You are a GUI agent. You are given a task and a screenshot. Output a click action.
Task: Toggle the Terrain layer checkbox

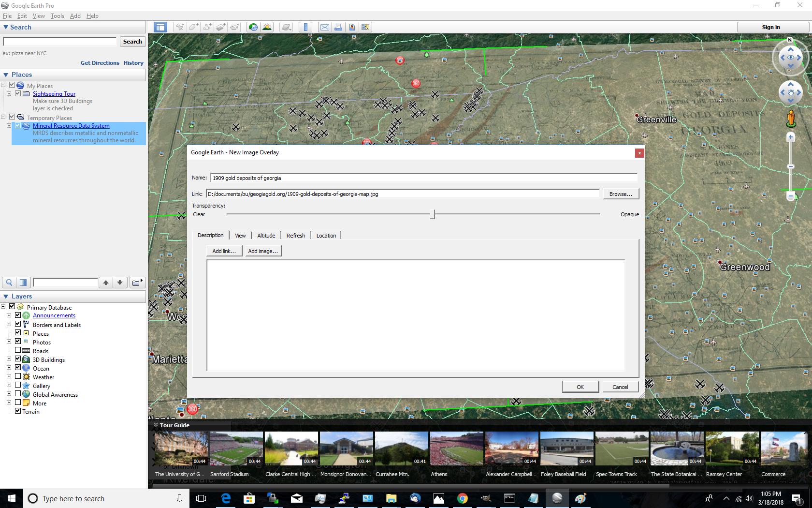pos(18,411)
